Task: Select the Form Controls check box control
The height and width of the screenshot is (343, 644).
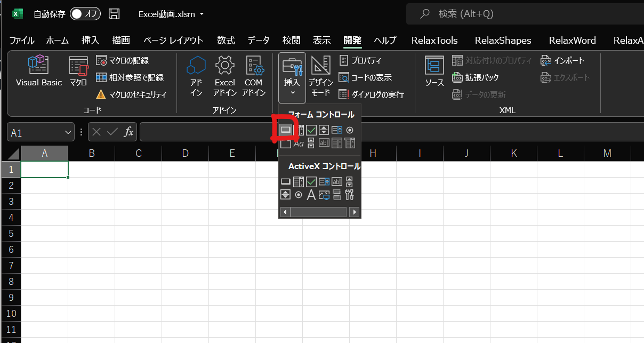Action: coord(311,130)
